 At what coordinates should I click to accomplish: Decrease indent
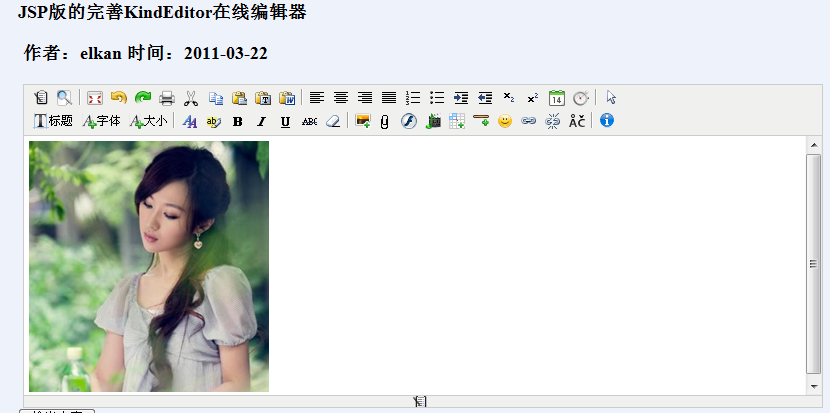point(485,98)
